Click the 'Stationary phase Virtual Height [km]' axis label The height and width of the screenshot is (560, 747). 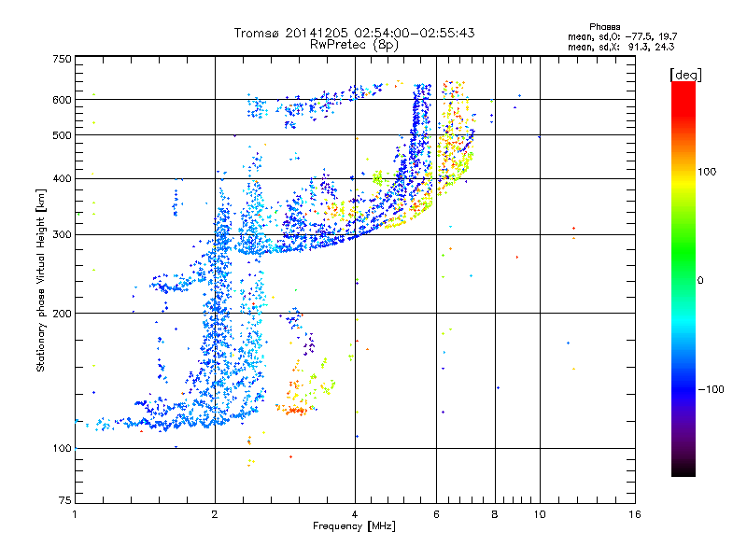coord(41,281)
